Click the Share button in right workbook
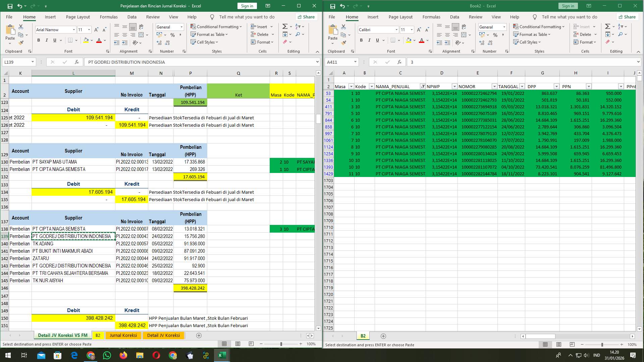 tap(627, 17)
